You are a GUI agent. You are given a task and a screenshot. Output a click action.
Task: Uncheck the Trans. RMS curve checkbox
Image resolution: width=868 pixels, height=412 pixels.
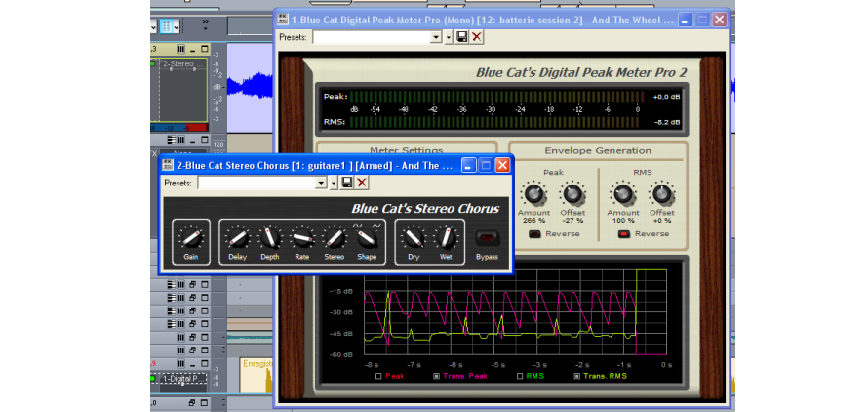tap(577, 376)
